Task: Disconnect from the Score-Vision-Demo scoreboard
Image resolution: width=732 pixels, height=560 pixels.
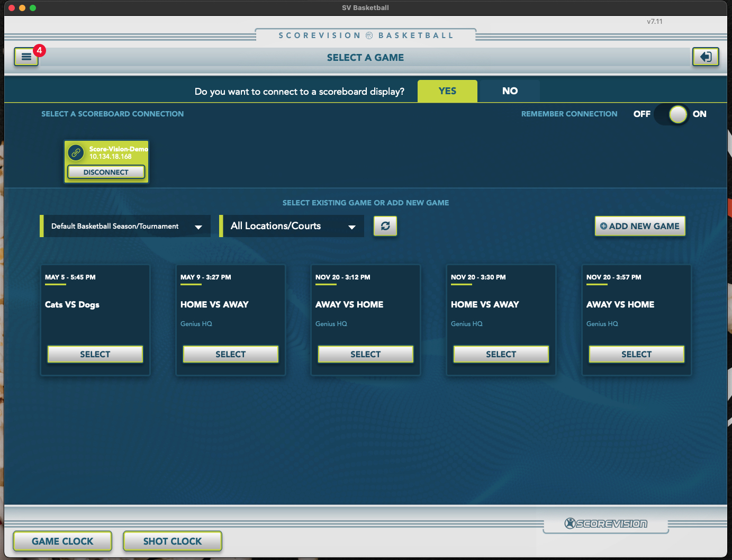Action: pyautogui.click(x=106, y=172)
